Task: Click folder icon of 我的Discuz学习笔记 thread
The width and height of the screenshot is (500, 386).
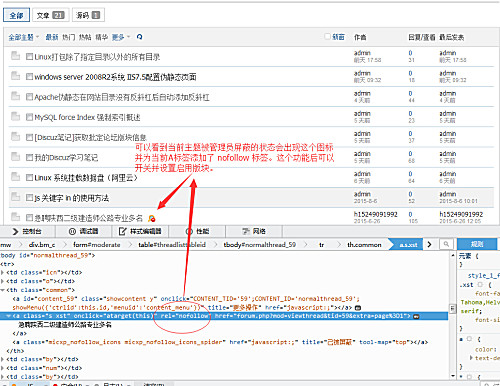Action: (15, 156)
